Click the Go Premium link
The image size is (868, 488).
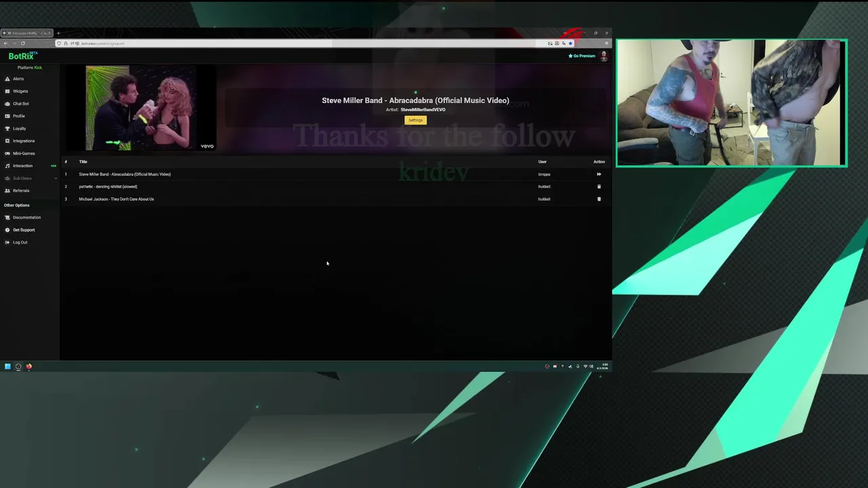point(582,56)
